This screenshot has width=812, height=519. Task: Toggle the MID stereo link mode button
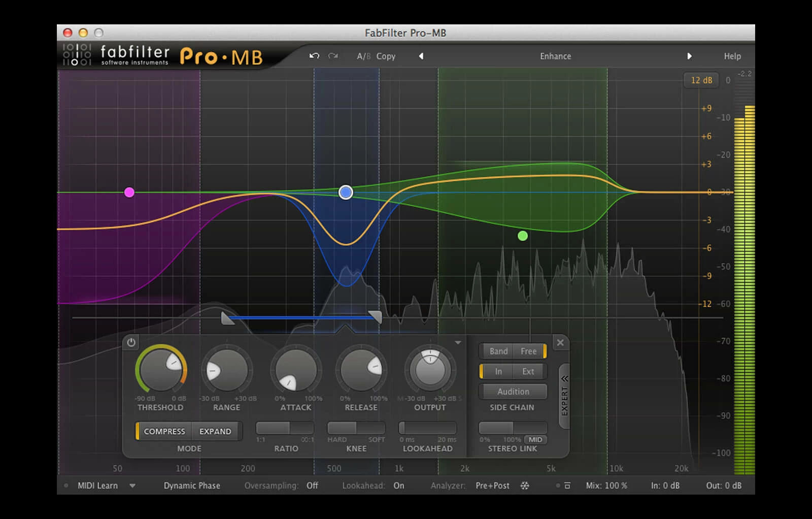tap(535, 440)
